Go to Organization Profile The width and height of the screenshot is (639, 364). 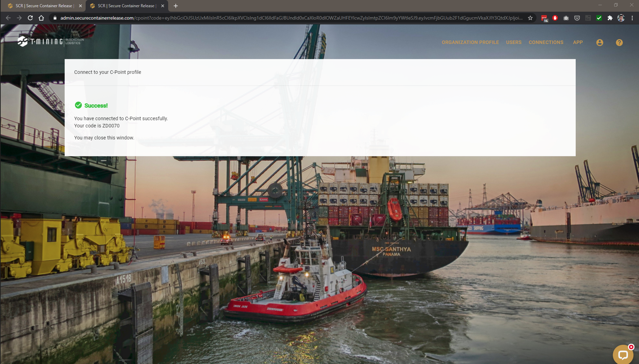coord(470,42)
